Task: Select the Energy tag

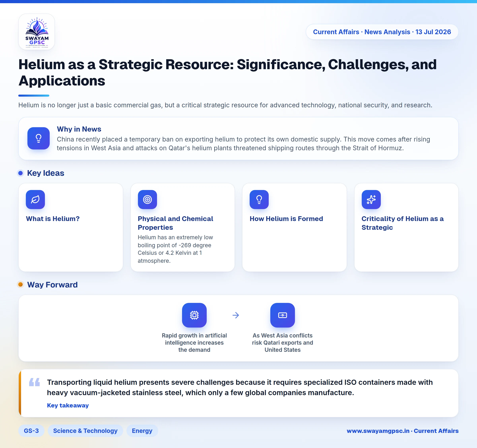Action: 142,431
